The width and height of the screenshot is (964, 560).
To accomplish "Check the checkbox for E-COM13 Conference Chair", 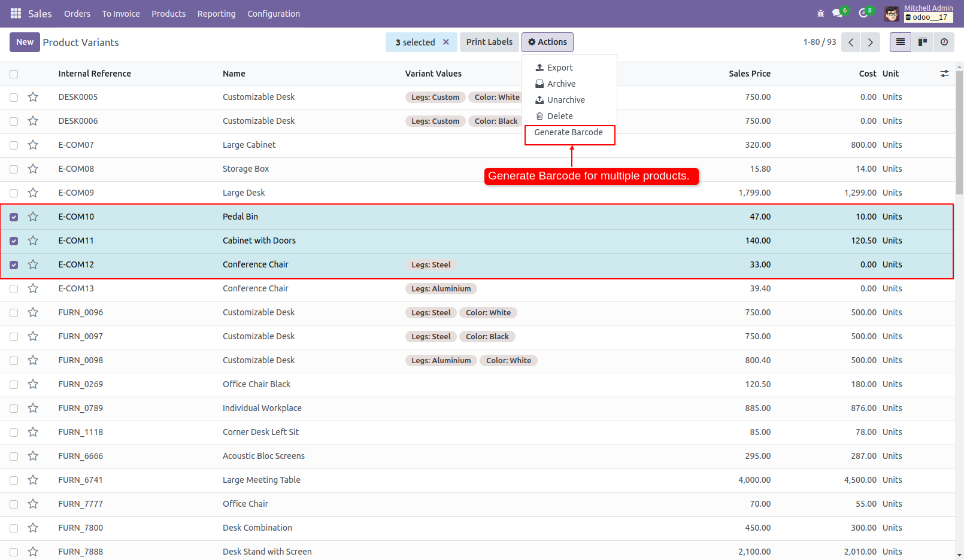I will (14, 288).
